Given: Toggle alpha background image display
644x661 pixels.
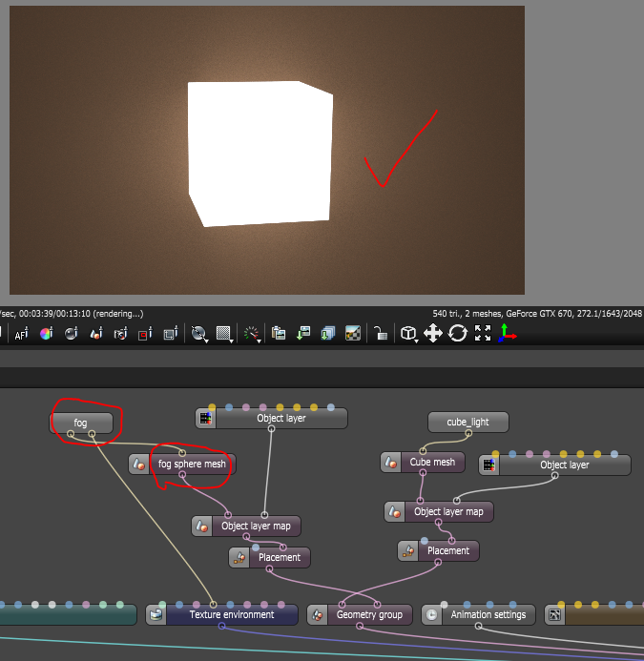Looking at the screenshot, I should click(353, 334).
